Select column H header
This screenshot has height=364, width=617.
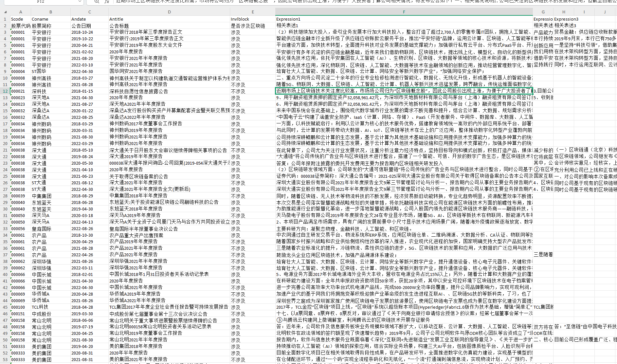tap(564, 12)
